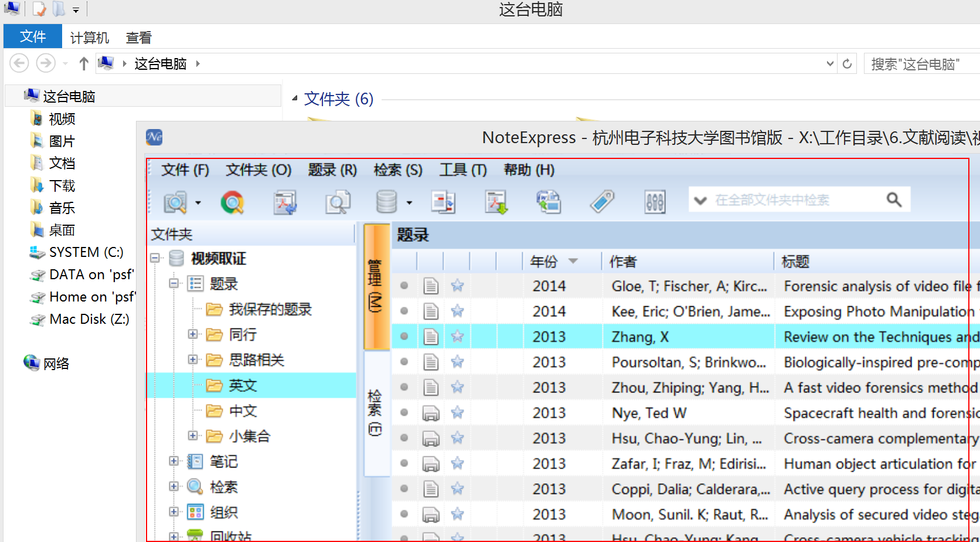Expand the 同行 folder

coord(193,334)
